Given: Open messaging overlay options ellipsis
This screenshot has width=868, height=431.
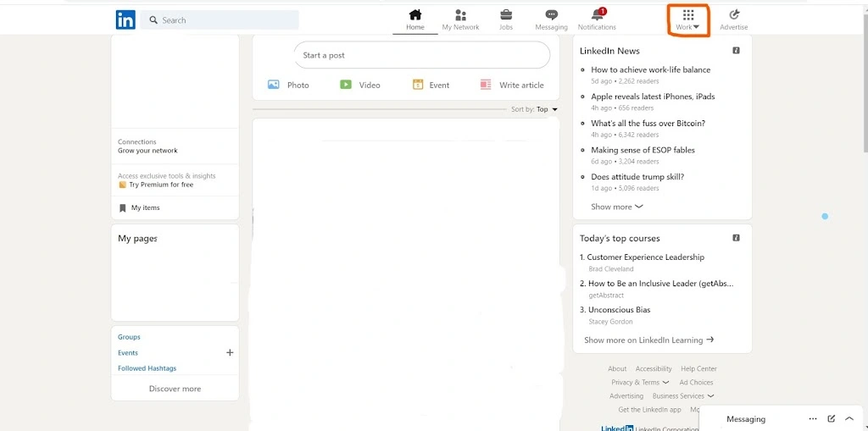Looking at the screenshot, I should (x=813, y=419).
